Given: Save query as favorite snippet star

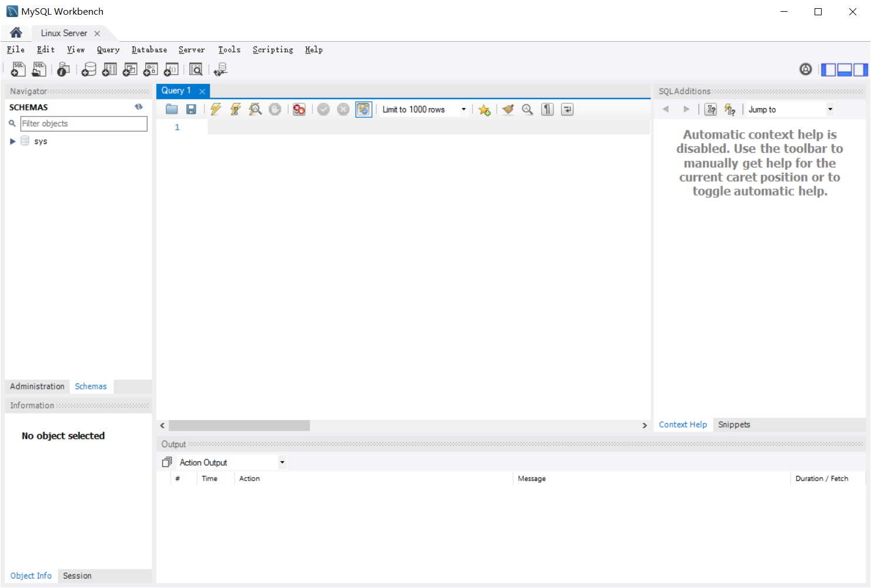Looking at the screenshot, I should (x=484, y=110).
